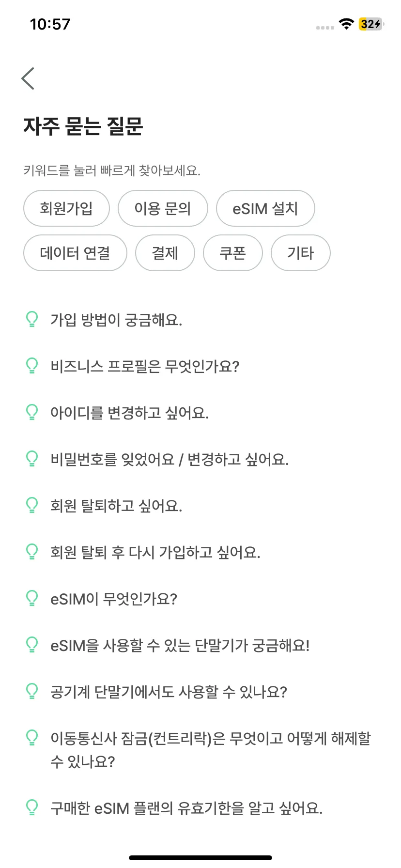Tap the Wi-Fi status icon
The image size is (401, 868).
tap(346, 24)
